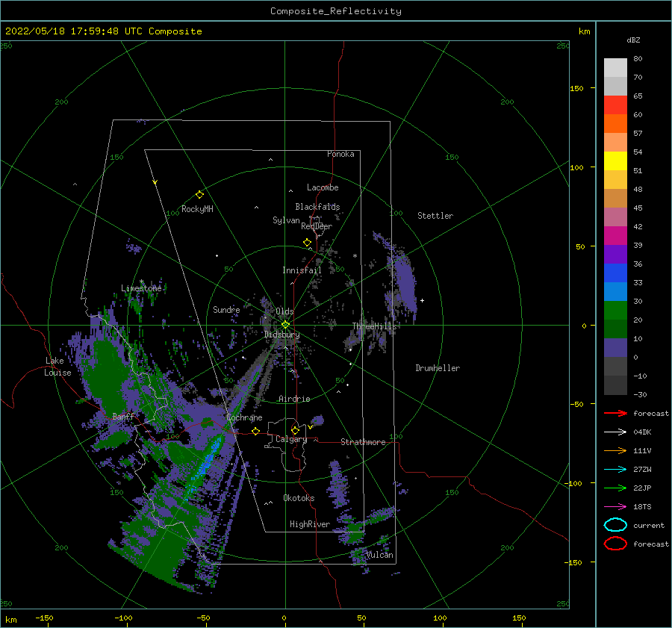Click the Airdrie city label
The image size is (672, 628).
click(x=294, y=399)
